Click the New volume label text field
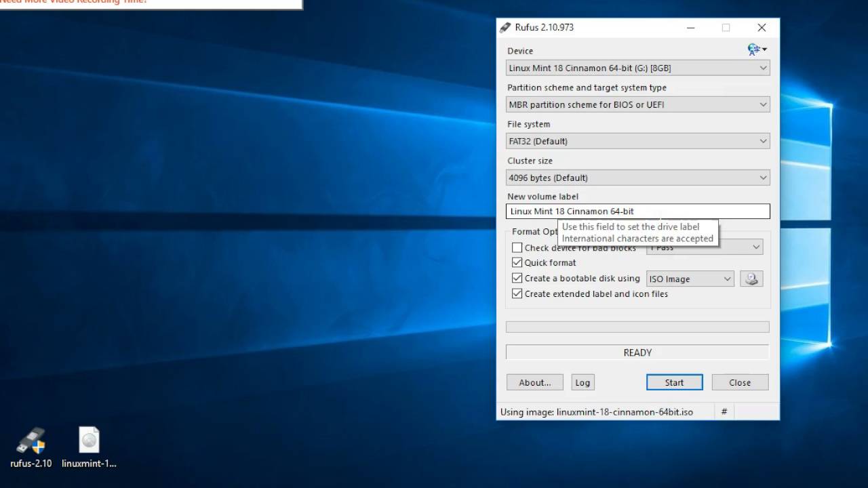This screenshot has height=488, width=868. 638,211
